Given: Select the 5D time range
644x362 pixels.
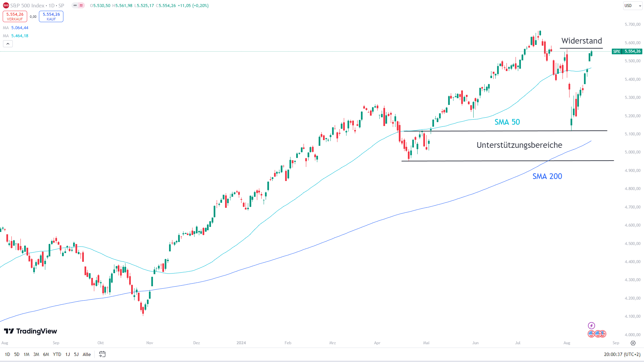Looking at the screenshot, I should 17,354.
